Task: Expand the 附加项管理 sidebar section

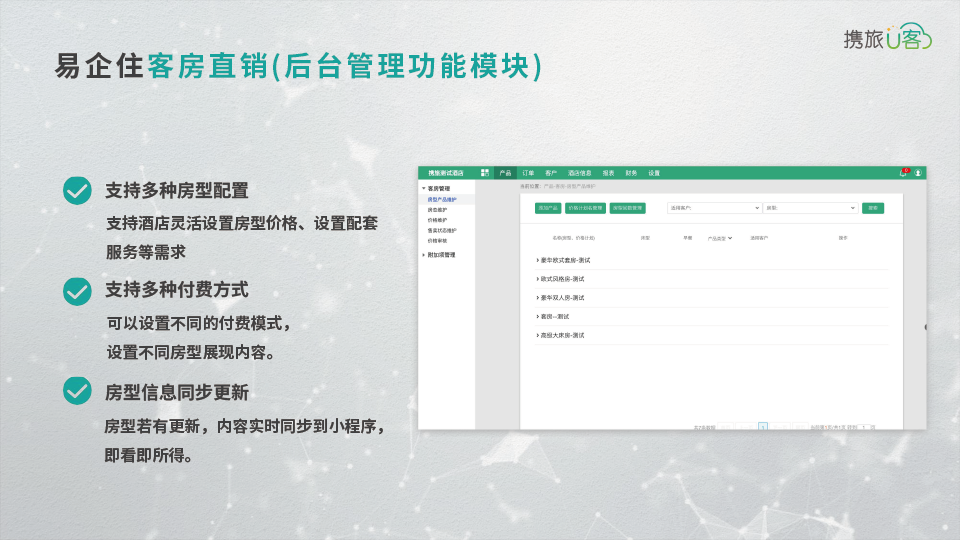Action: [x=439, y=255]
